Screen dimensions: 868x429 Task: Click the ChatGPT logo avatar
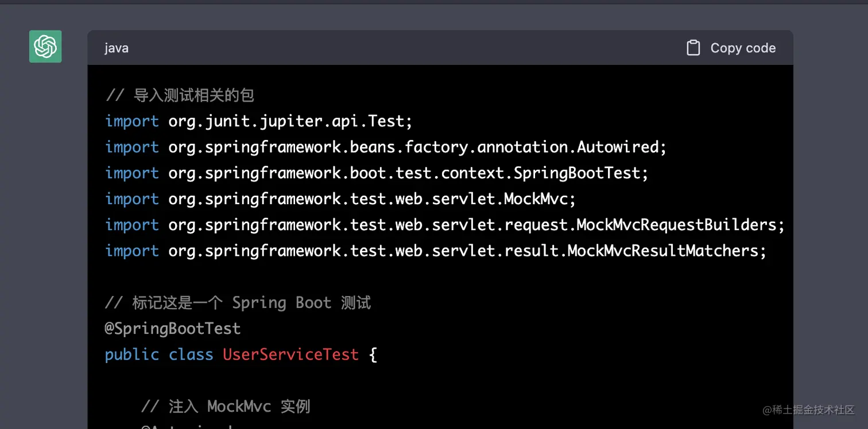click(x=45, y=46)
